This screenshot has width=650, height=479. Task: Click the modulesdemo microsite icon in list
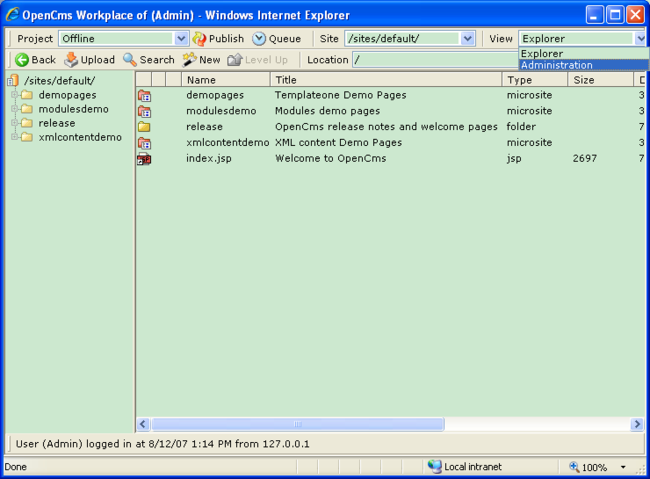pyautogui.click(x=144, y=112)
